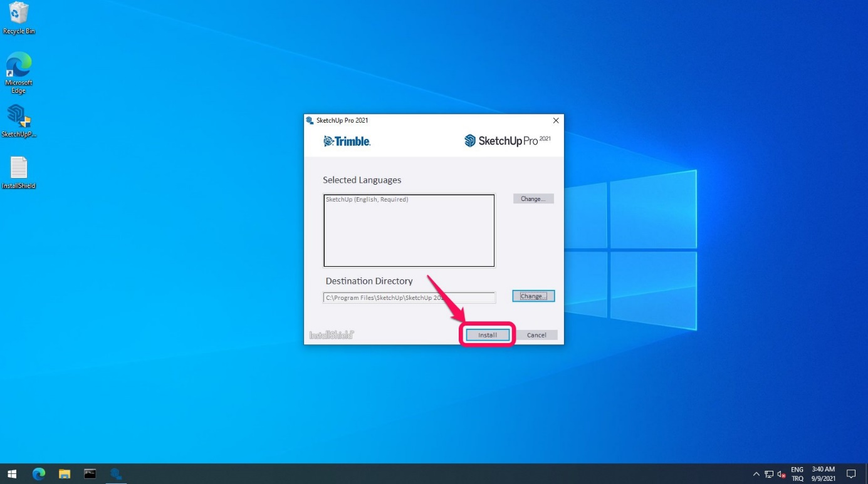This screenshot has width=868, height=484.
Task: Open the Windows Start menu
Action: pos(12,474)
